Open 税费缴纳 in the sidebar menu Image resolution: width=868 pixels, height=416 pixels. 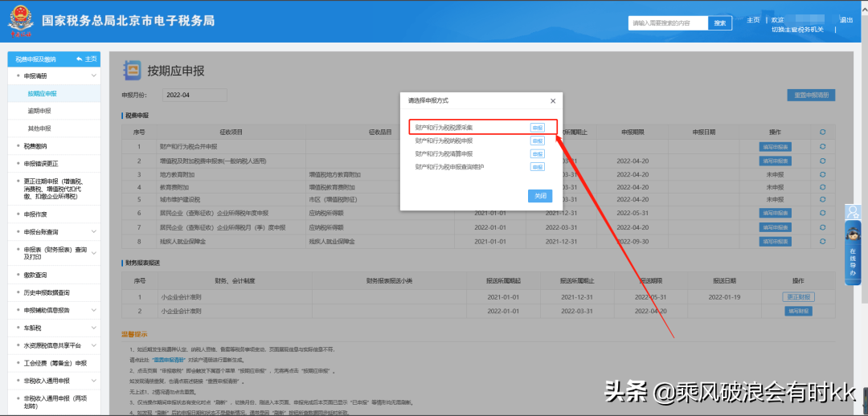36,146
